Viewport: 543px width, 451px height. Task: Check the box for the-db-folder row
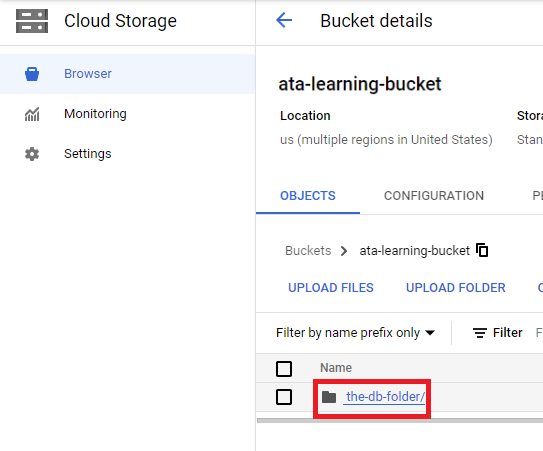click(x=284, y=397)
